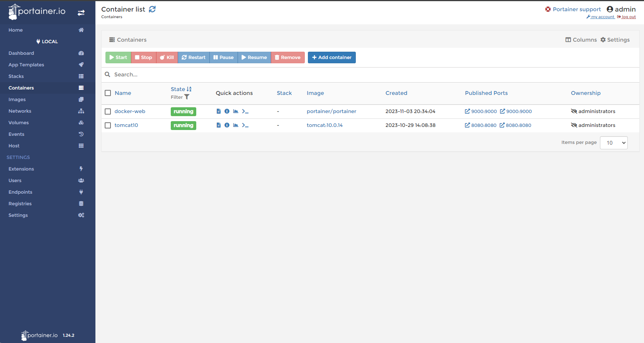The image size is (644, 343).
Task: Sort by the Created column header
Action: pos(396,93)
